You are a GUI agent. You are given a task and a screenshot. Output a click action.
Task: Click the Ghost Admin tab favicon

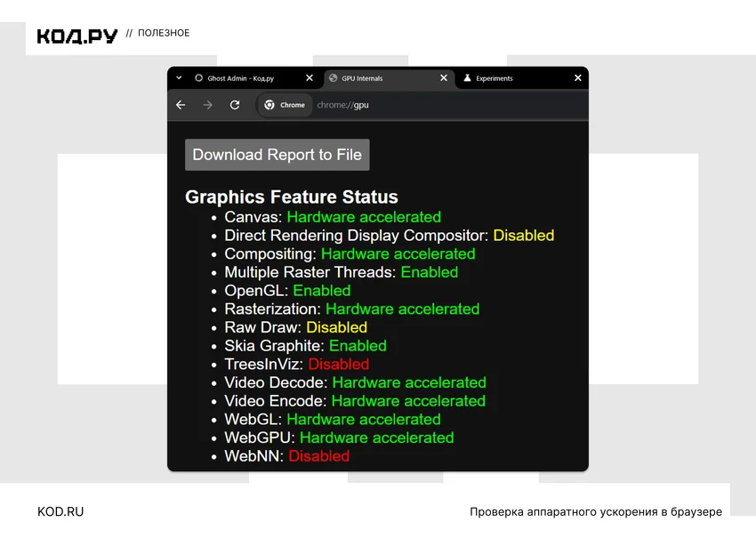tap(198, 77)
